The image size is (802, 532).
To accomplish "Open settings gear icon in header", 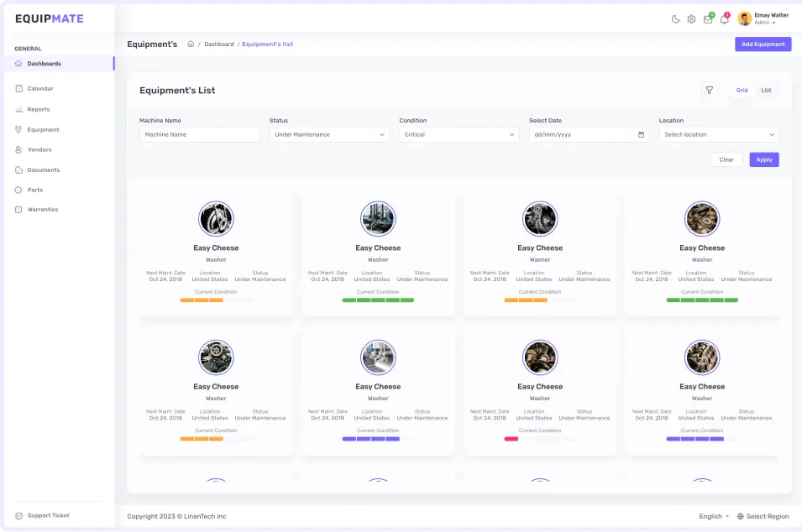I will click(x=691, y=19).
